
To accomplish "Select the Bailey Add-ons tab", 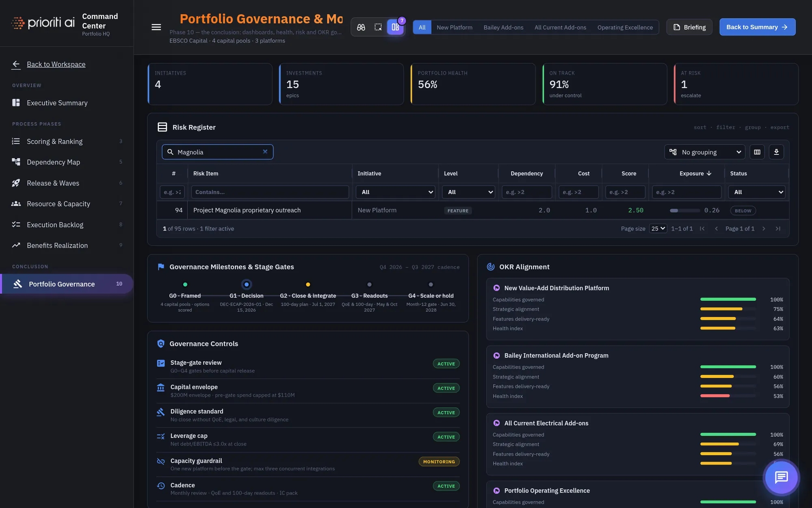I will pyautogui.click(x=503, y=27).
